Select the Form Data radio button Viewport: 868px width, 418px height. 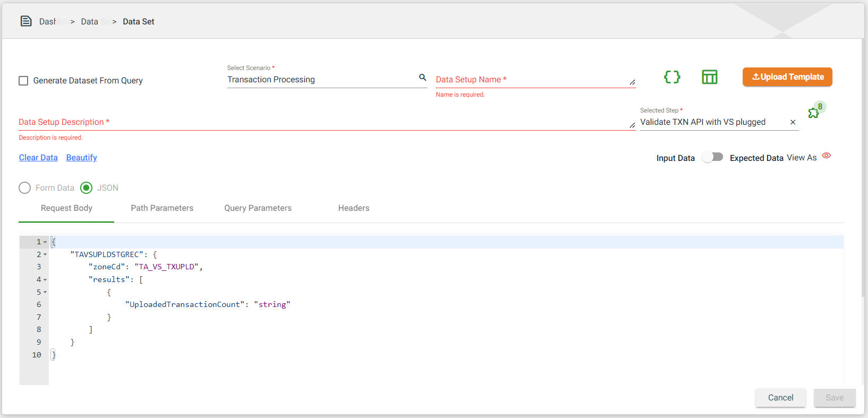(25, 188)
